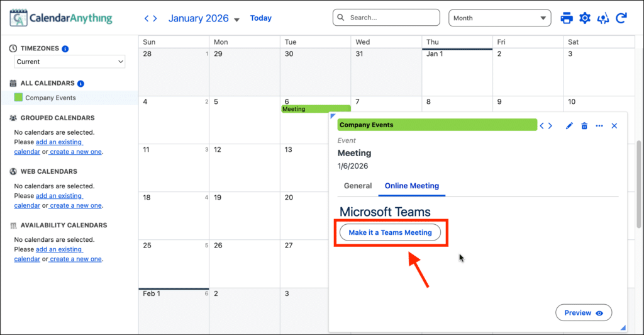This screenshot has height=335, width=644.
Task: Click the info icon beside All Calendars
Action: [80, 83]
